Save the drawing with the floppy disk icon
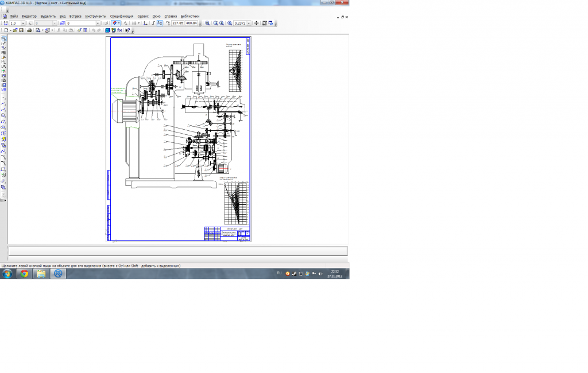The width and height of the screenshot is (588, 373). tap(21, 30)
